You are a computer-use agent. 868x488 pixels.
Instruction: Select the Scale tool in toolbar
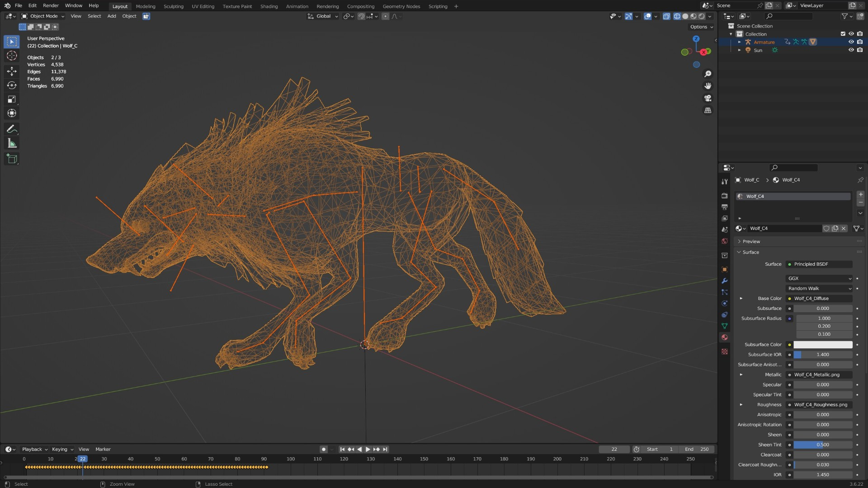(x=12, y=99)
